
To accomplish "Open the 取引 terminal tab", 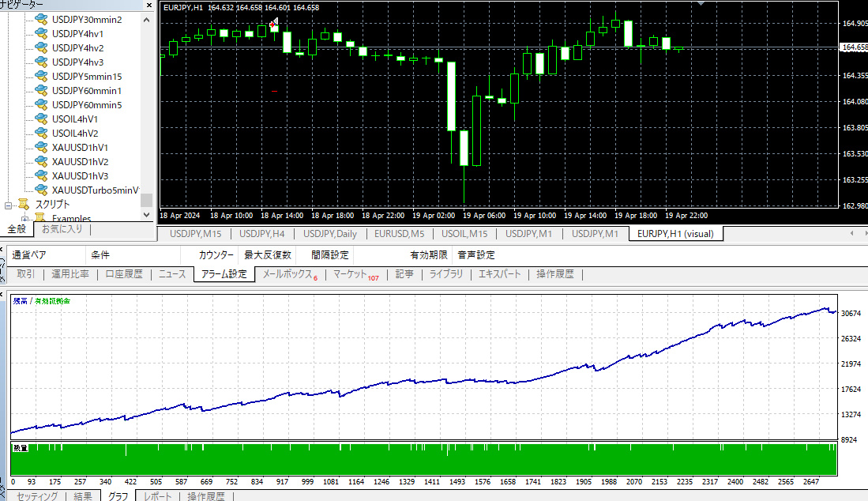I will point(25,274).
